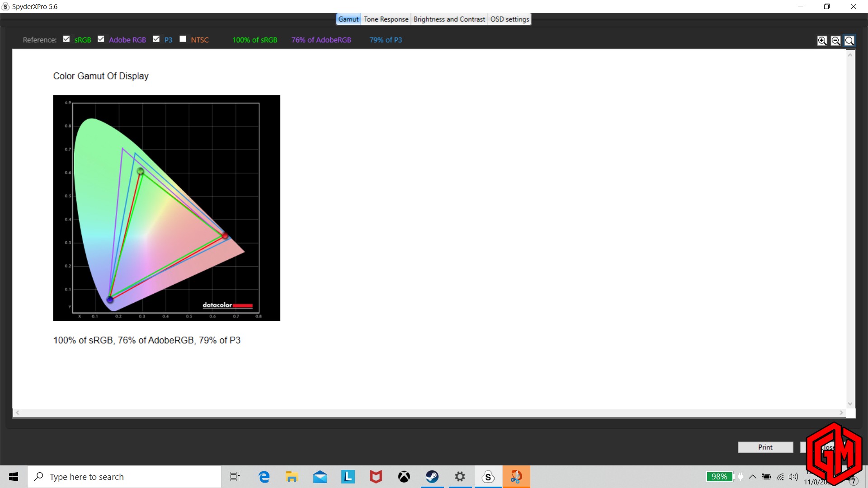
Task: Uncheck the P3 reference checkbox
Action: coord(156,39)
